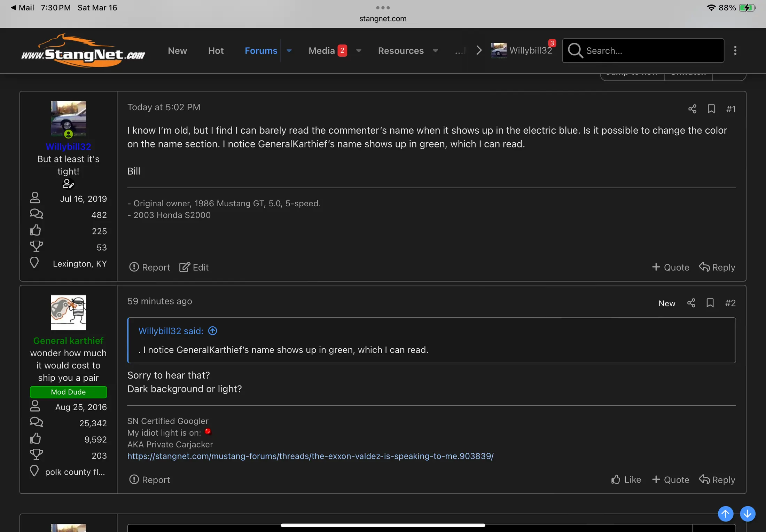Quote post #1
Screen dimensions: 766x532
[670, 267]
